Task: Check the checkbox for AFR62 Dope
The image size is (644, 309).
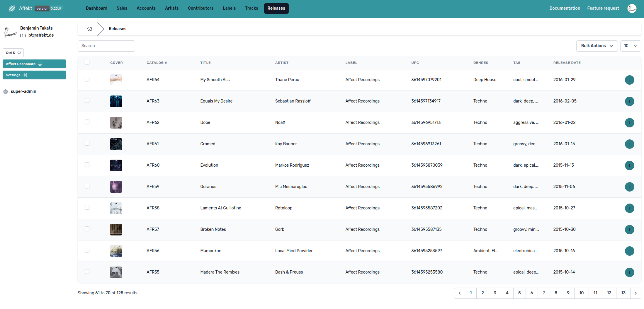Action: [x=87, y=122]
